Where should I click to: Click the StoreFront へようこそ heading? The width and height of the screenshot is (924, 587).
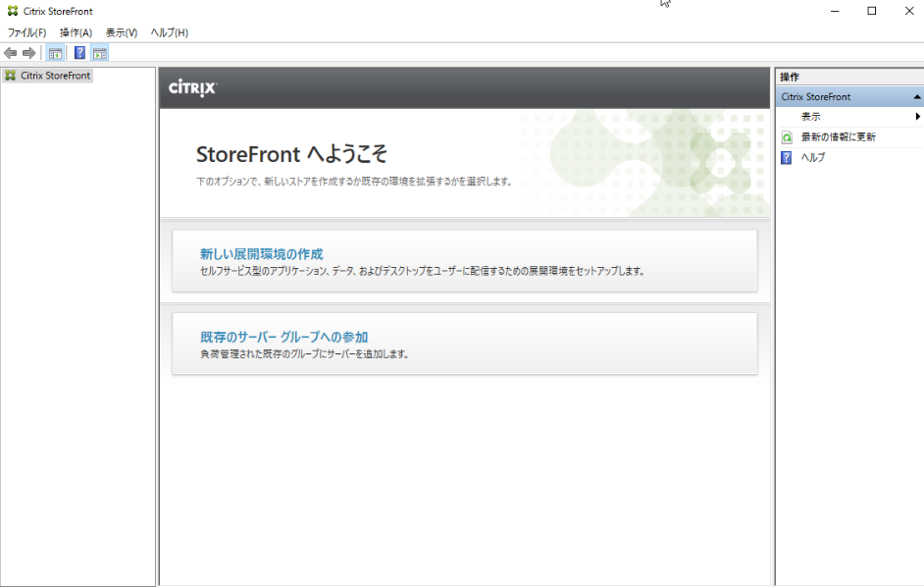[x=291, y=154]
